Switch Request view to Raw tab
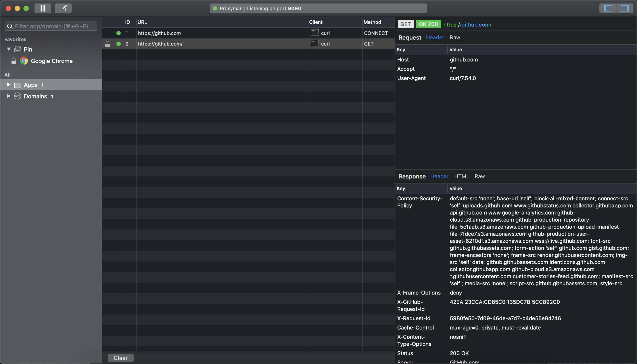The width and height of the screenshot is (637, 364). point(455,38)
